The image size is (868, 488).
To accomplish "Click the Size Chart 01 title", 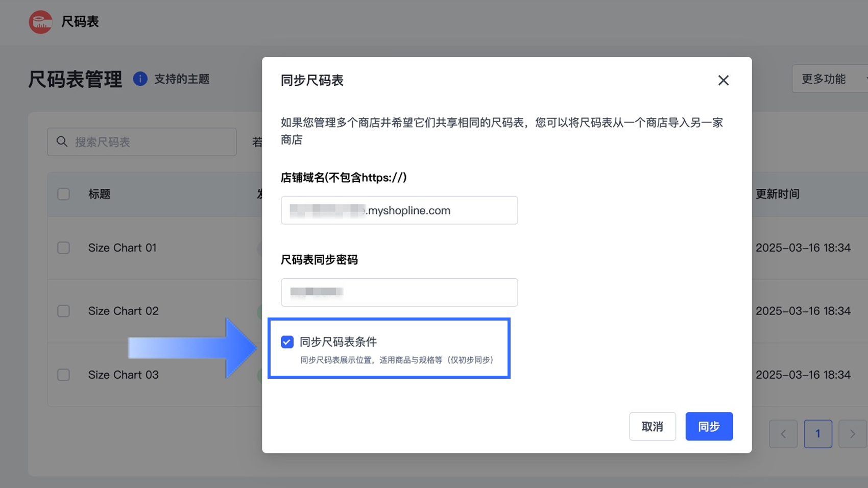I will click(123, 248).
